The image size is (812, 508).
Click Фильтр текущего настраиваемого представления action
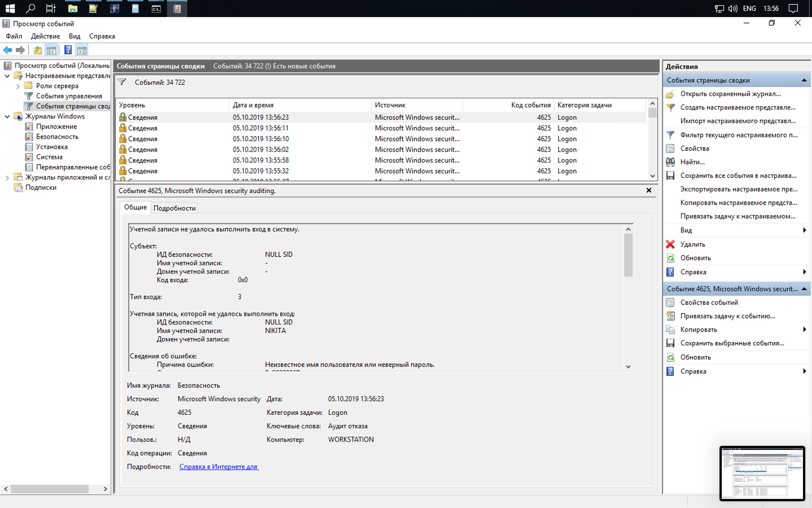pyautogui.click(x=739, y=135)
